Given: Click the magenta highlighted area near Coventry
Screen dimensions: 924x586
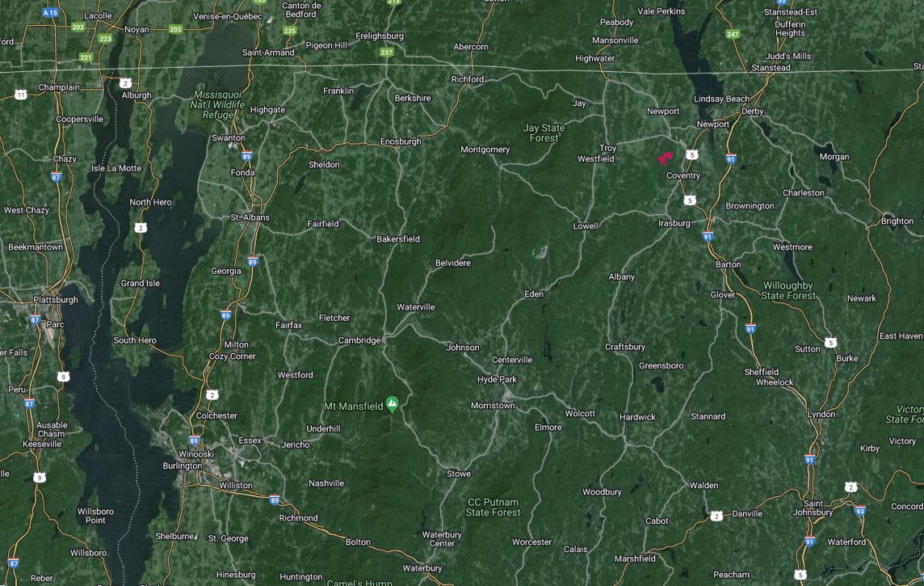Looking at the screenshot, I should (x=666, y=158).
